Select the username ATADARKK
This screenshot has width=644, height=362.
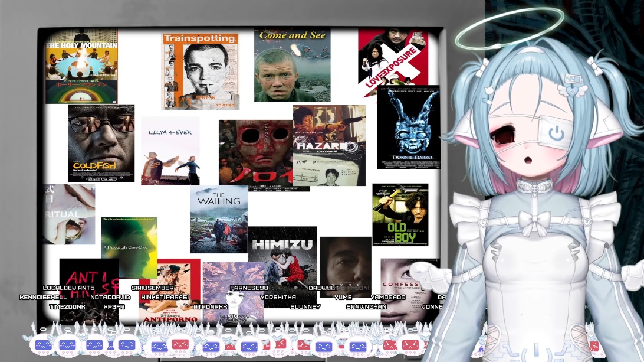tap(211, 307)
